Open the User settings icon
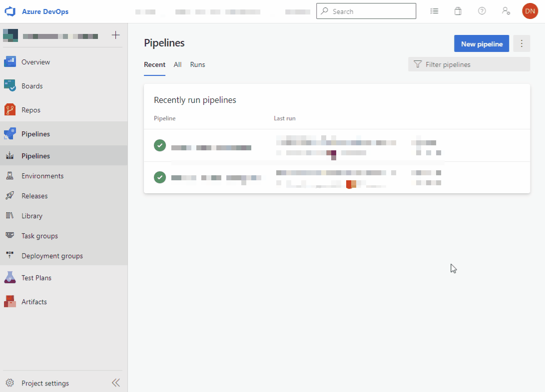 [506, 11]
